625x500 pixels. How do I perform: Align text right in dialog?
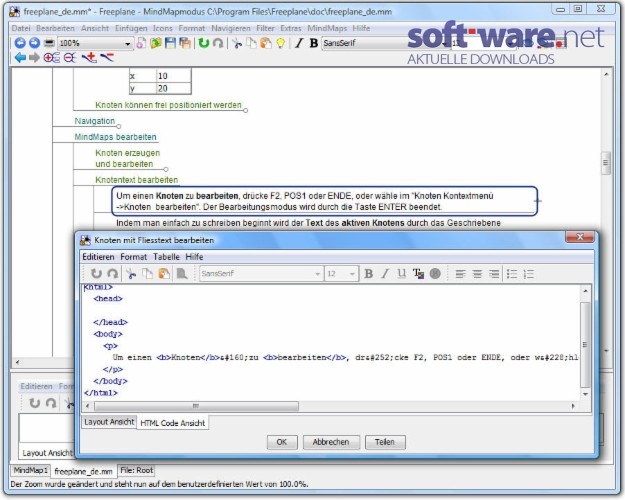point(494,274)
